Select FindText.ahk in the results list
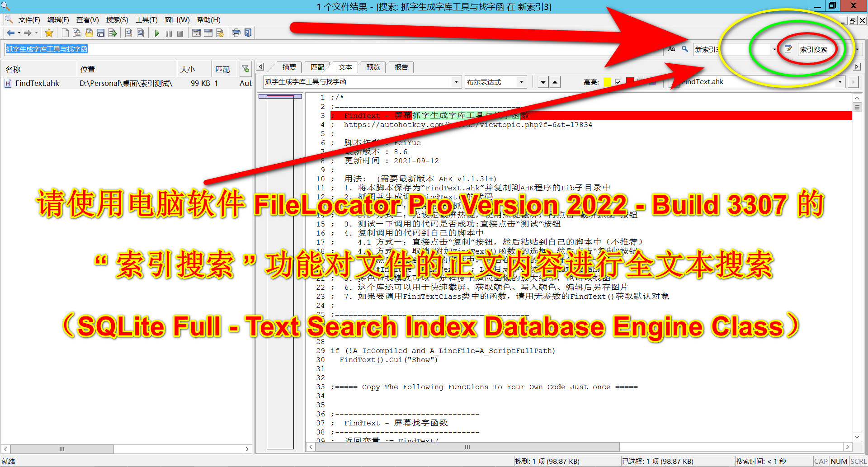The image size is (868, 467). [x=37, y=83]
